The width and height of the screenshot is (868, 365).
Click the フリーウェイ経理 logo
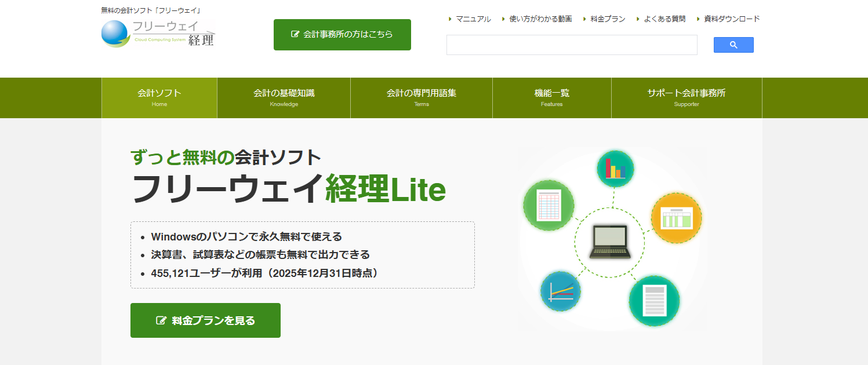158,32
